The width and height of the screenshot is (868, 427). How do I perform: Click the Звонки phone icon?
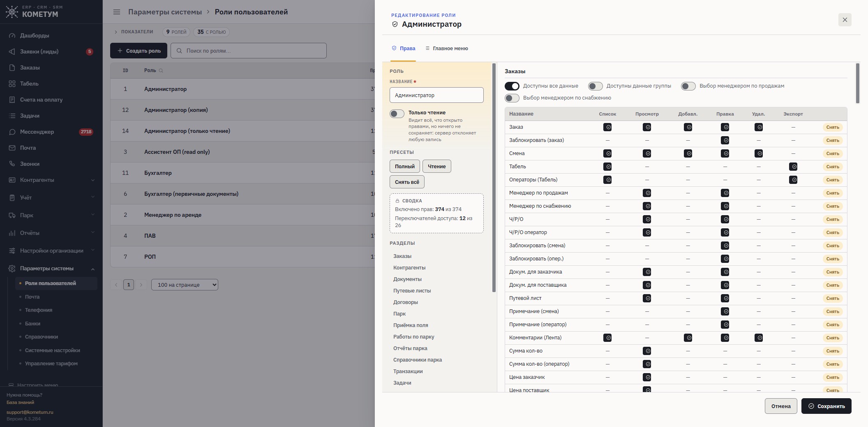tap(12, 164)
